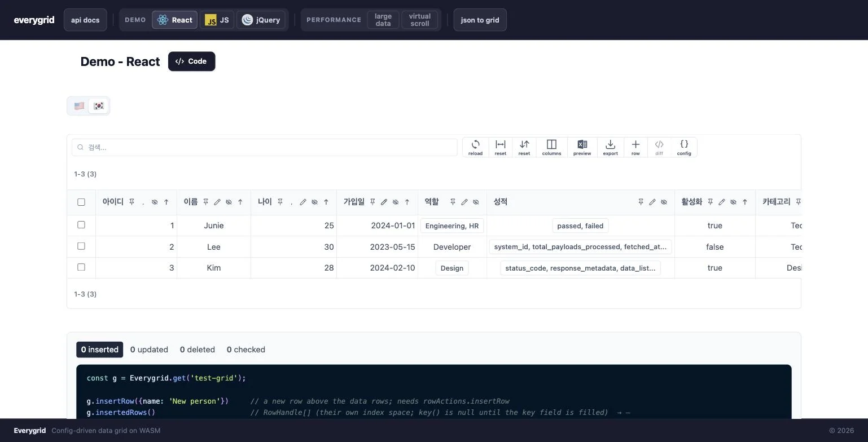The width and height of the screenshot is (868, 442).
Task: Pin the 카테고리 column
Action: (799, 202)
